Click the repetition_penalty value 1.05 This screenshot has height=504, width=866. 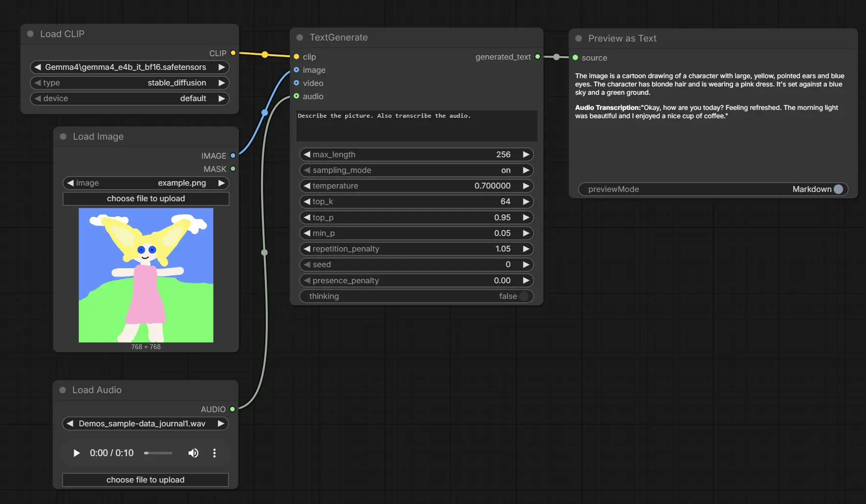pos(503,249)
